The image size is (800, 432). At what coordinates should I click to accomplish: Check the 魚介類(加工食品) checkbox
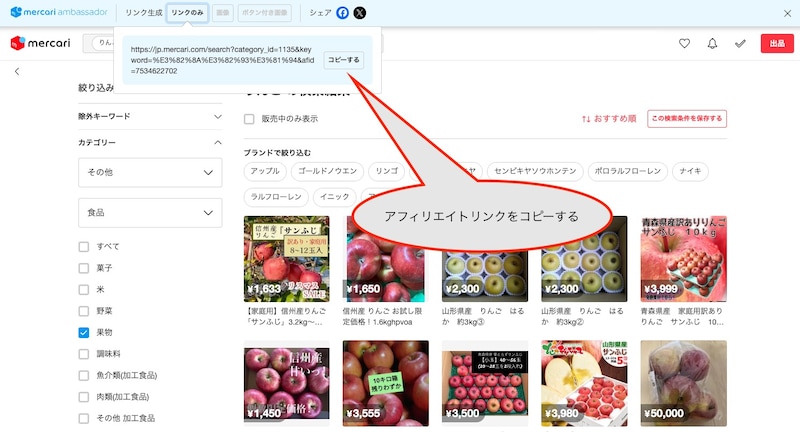coord(84,375)
